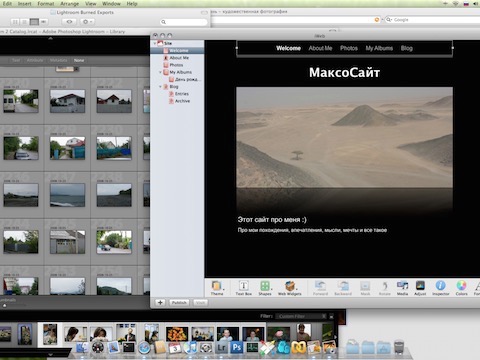Click Photos in page navigation bar
The image size is (480, 360).
coord(349,48)
